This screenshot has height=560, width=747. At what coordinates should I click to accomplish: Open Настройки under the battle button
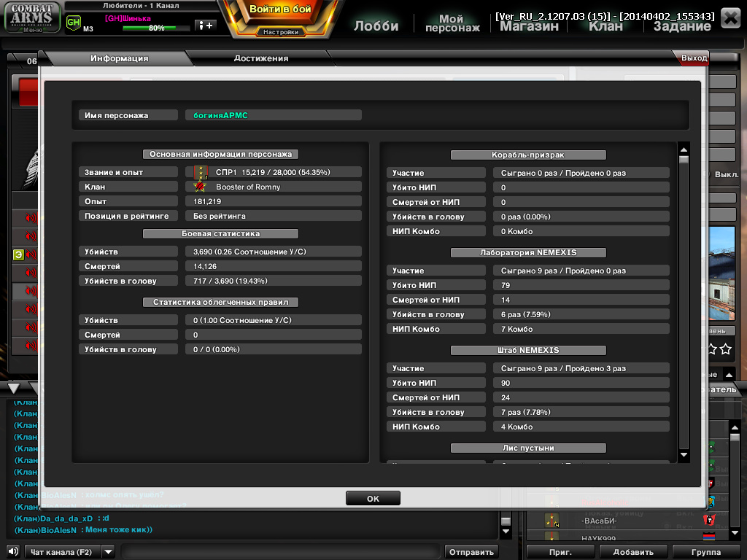click(281, 32)
